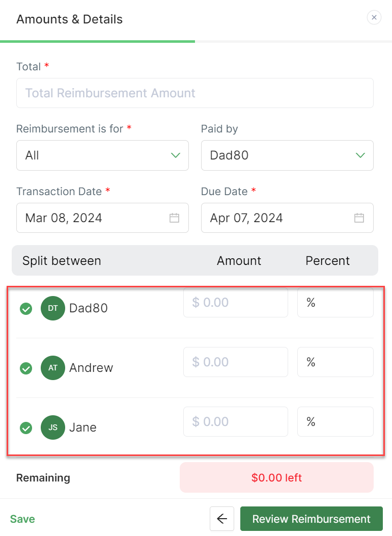Viewport: 392px width, 536px height.
Task: Click Jane's JS avatar
Action: pos(53,427)
